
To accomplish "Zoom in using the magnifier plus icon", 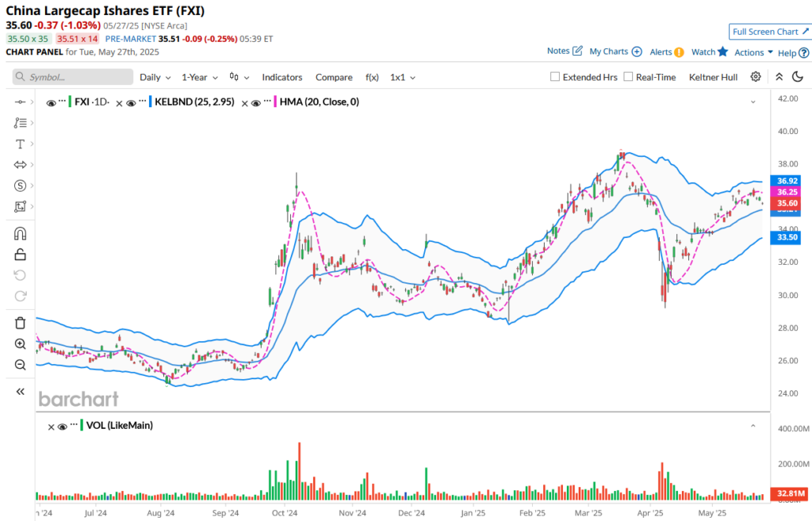I will [21, 344].
